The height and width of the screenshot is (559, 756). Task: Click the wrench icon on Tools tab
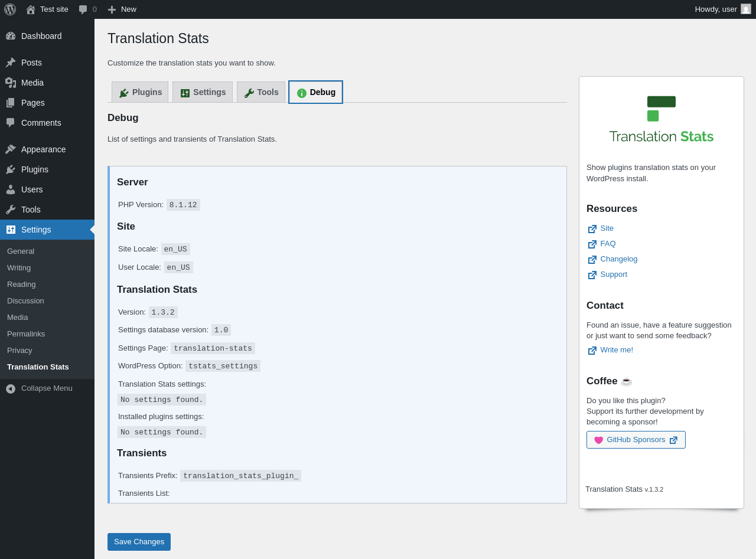tap(249, 93)
